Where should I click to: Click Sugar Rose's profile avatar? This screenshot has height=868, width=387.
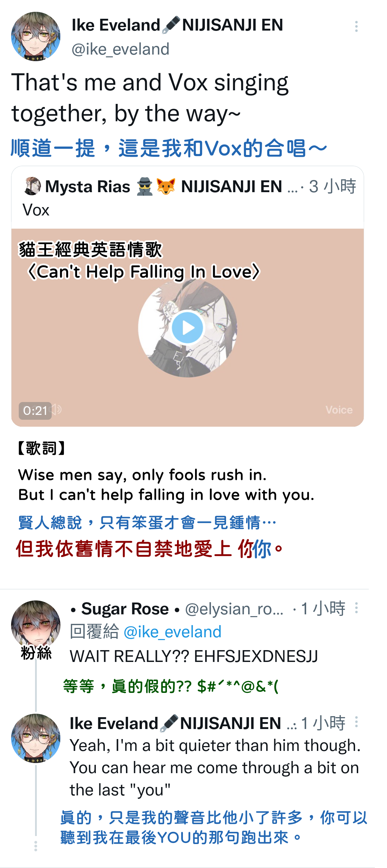pos(36,625)
